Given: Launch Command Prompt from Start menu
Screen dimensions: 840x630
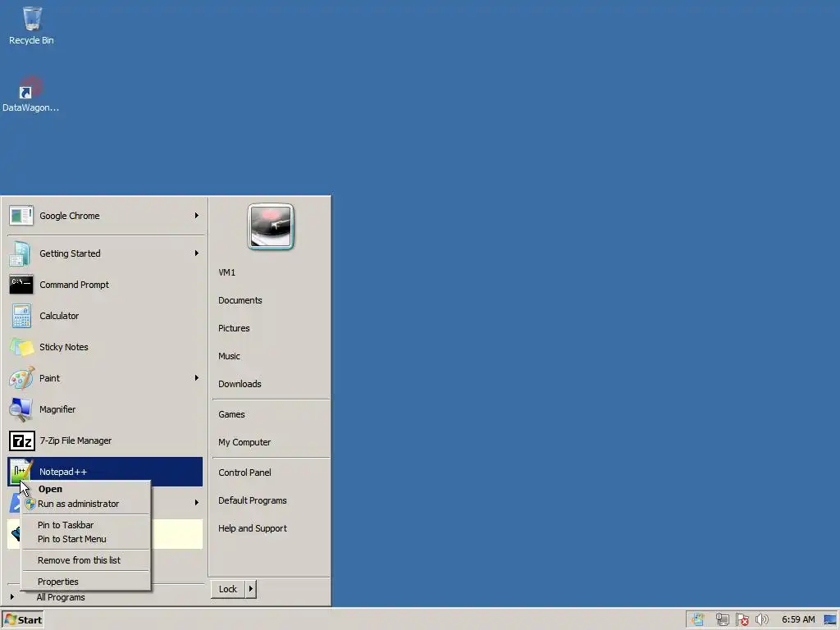Looking at the screenshot, I should pyautogui.click(x=105, y=285).
